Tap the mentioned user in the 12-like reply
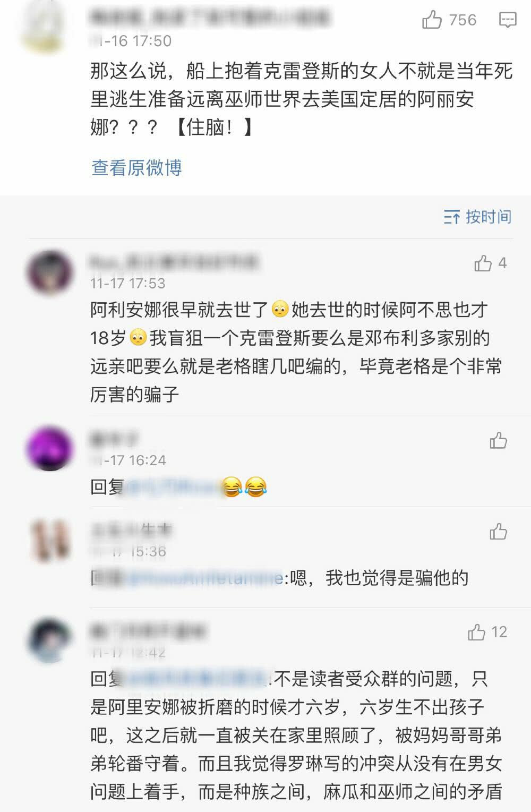 click(198, 679)
